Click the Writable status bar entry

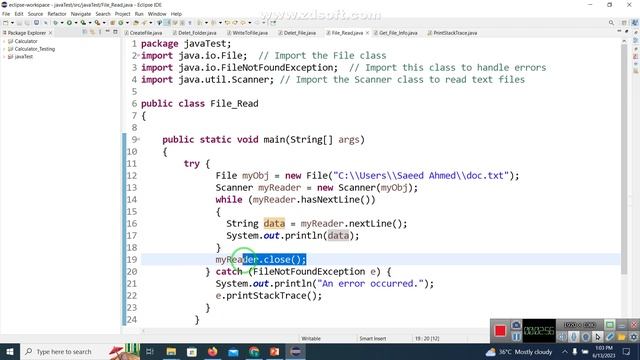[x=311, y=338]
